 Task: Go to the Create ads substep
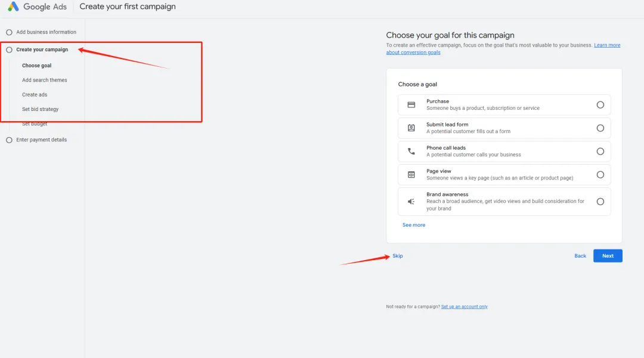[35, 94]
